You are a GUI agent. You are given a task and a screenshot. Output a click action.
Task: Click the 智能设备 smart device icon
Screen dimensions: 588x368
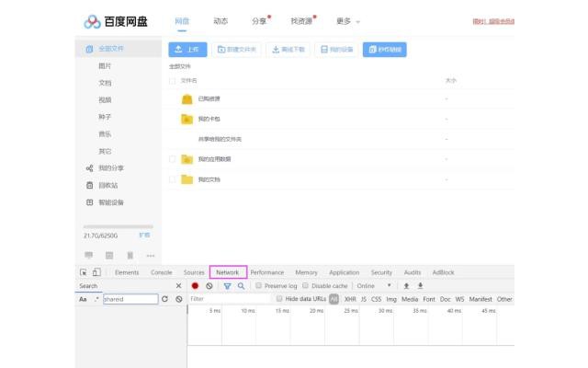click(x=89, y=202)
